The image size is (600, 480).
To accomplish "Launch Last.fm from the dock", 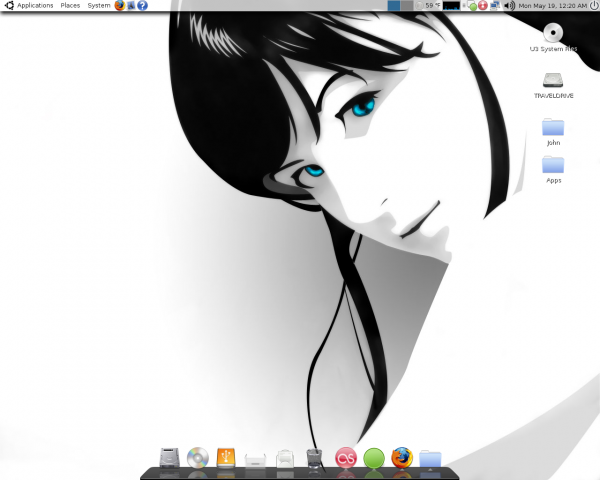I will point(346,458).
